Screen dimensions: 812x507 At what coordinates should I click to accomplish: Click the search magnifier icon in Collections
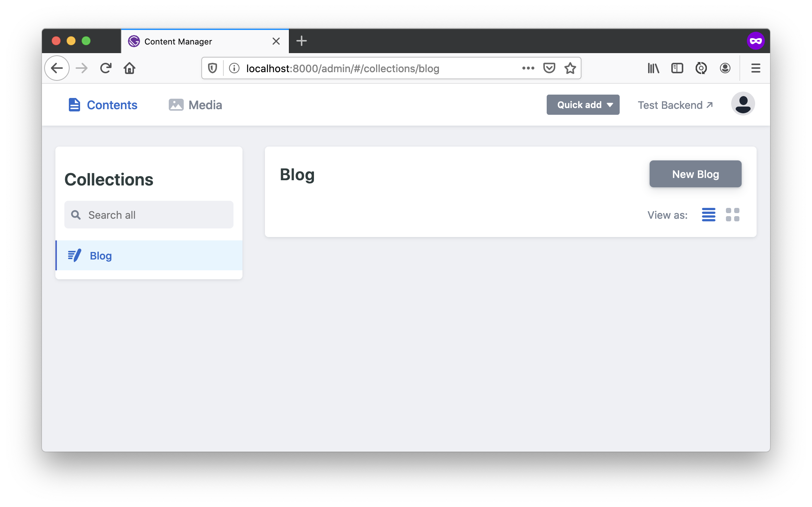[x=76, y=214]
